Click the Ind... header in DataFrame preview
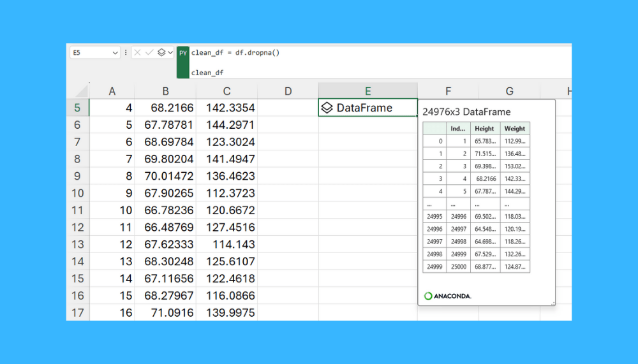The height and width of the screenshot is (364, 638). pos(459,129)
